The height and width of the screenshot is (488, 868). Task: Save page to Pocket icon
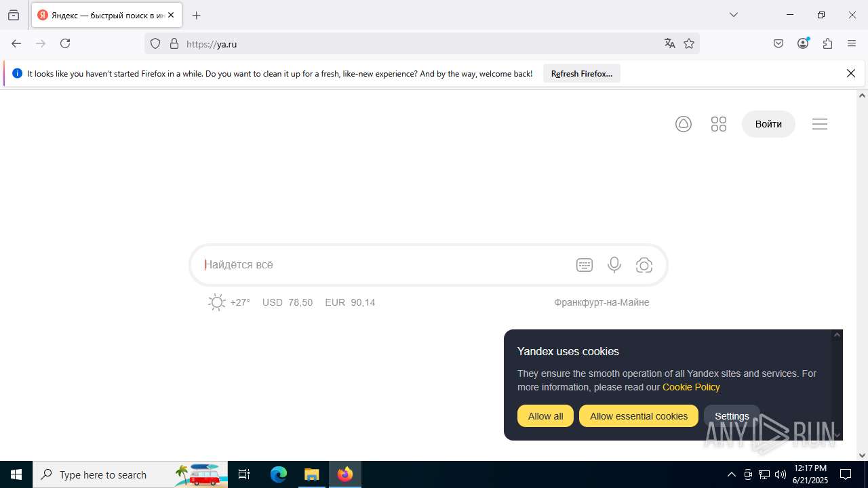click(778, 43)
